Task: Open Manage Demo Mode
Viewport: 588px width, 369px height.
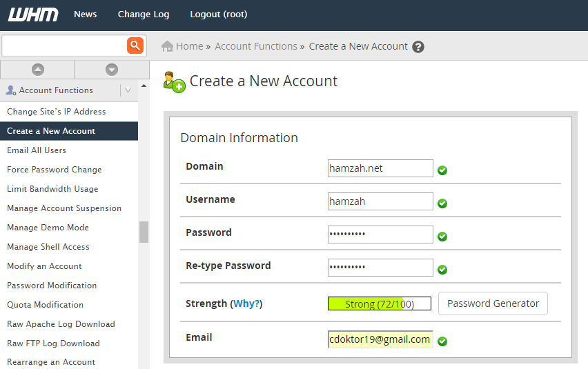Action: point(48,228)
